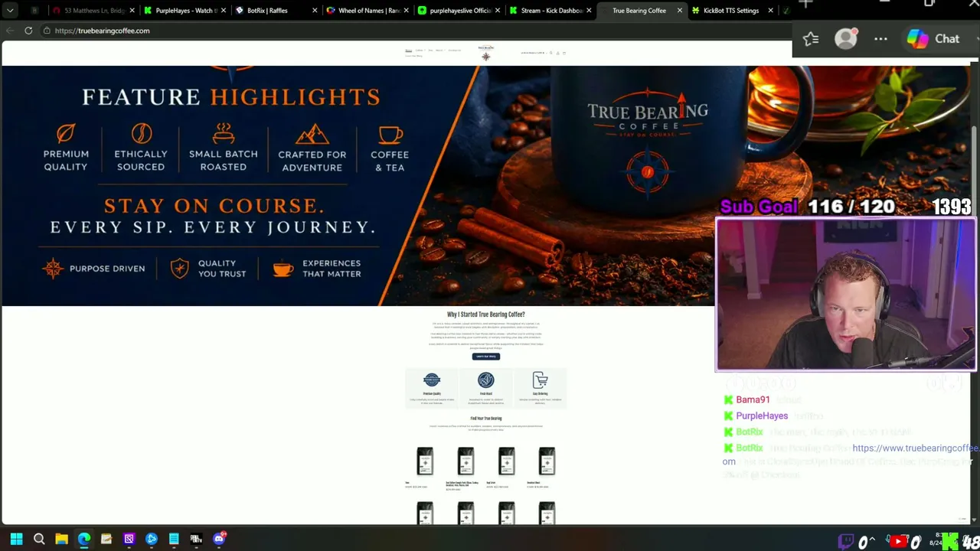Open the Windows Start menu
The width and height of the screenshot is (980, 551).
(x=16, y=539)
